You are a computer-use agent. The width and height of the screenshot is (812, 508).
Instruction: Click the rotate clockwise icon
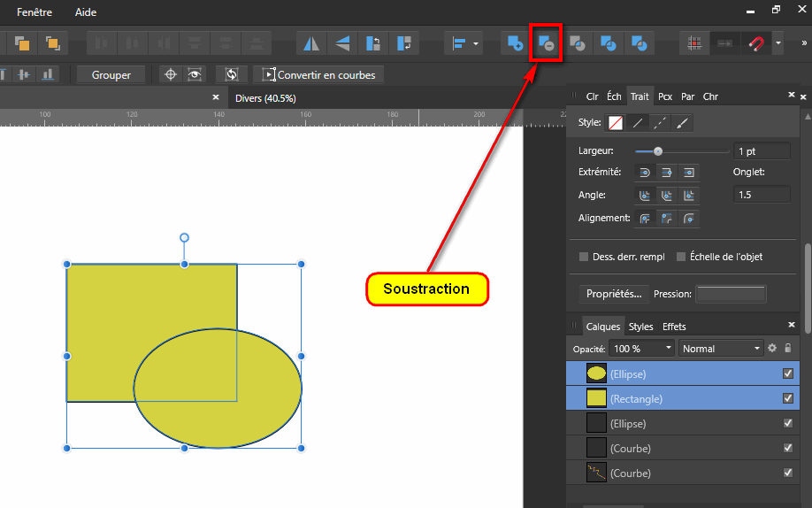(404, 43)
